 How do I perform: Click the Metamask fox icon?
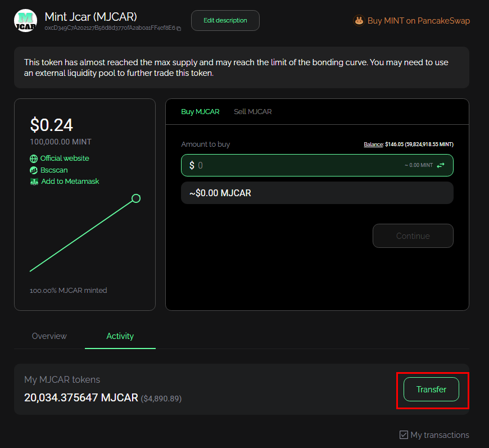[x=34, y=182]
